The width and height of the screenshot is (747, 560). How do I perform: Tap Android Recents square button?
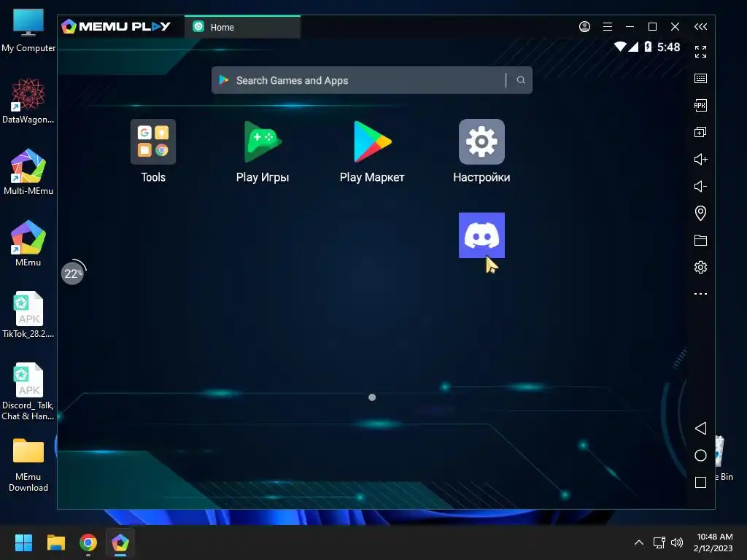coord(700,483)
